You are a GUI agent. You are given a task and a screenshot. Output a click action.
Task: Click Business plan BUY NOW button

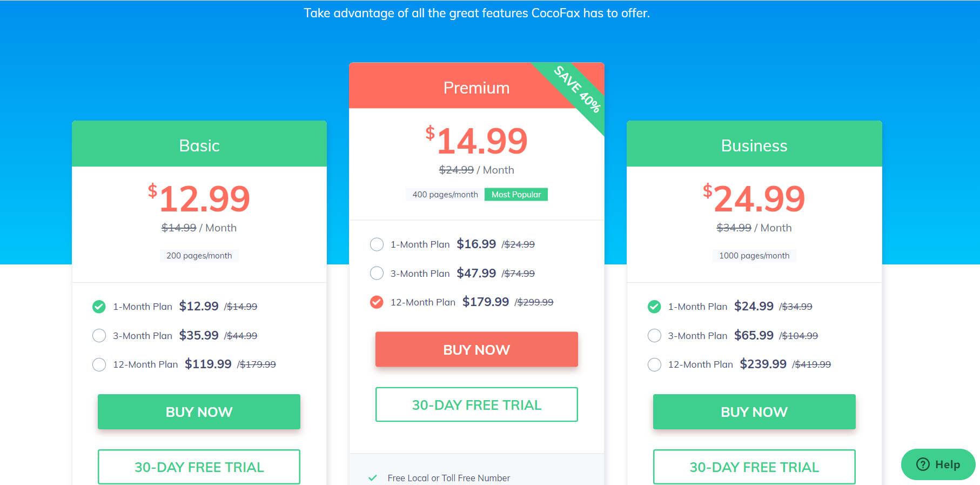click(754, 411)
